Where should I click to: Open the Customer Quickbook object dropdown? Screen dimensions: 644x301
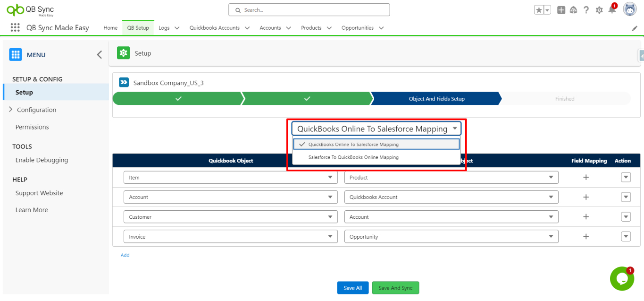pos(231,217)
